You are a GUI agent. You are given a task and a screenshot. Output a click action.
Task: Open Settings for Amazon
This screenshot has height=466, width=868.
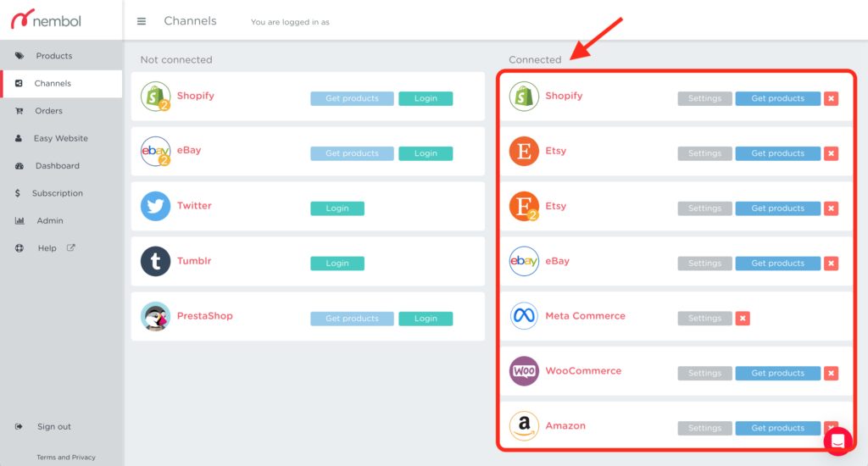[x=704, y=428]
